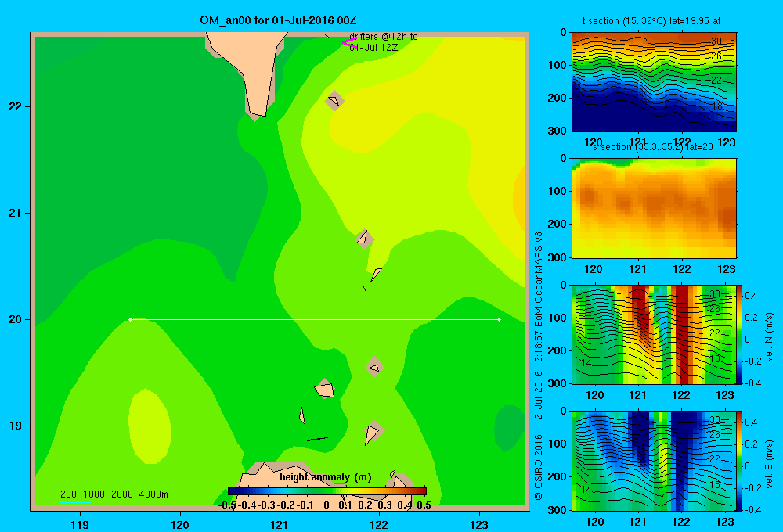Click the "14" isotherm label in the vel. N section
Viewport: 783px width, 532px height.
[x=586, y=363]
